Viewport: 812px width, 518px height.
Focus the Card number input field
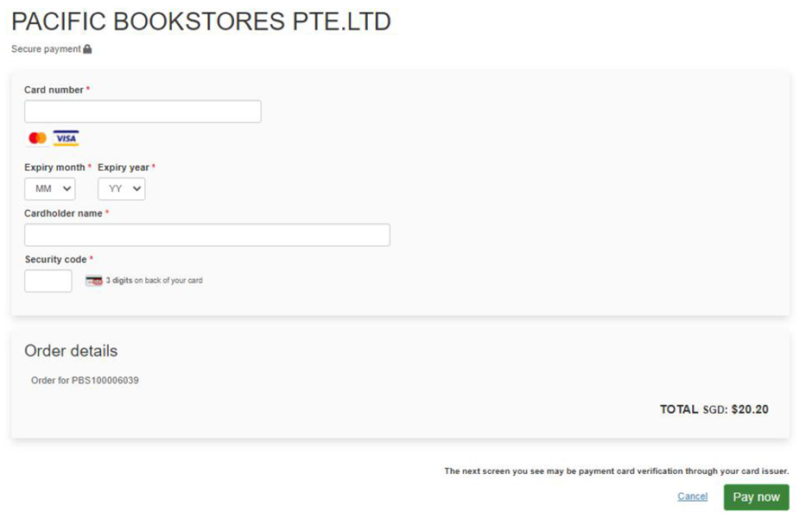pyautogui.click(x=143, y=111)
